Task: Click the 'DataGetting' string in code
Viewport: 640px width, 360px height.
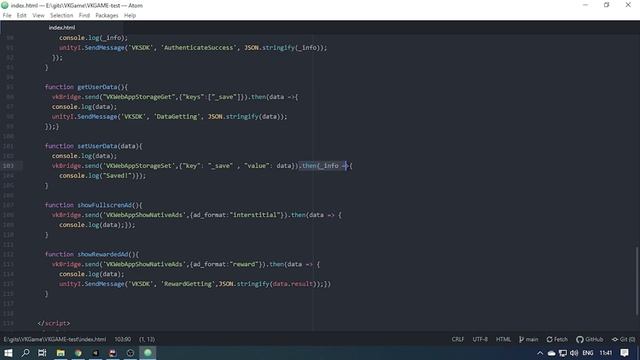Action: tap(177, 117)
